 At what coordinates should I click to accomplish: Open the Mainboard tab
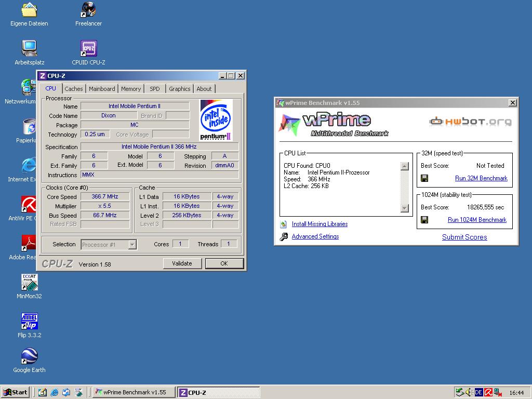tap(102, 88)
